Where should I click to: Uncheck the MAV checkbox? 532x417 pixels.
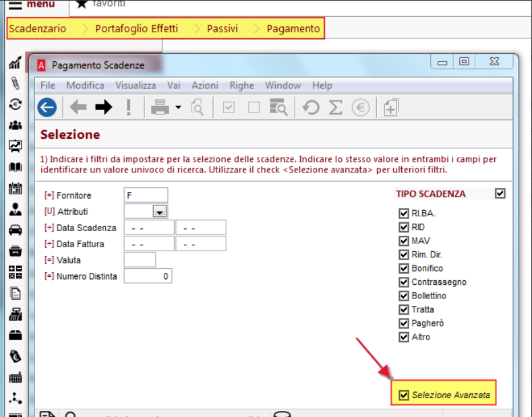(x=403, y=241)
